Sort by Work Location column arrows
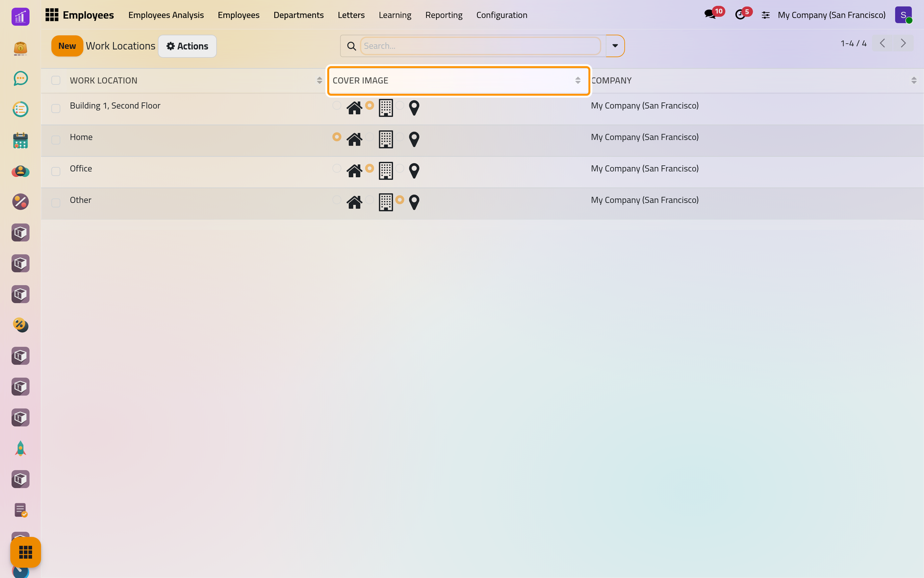This screenshot has height=578, width=924. click(x=320, y=80)
